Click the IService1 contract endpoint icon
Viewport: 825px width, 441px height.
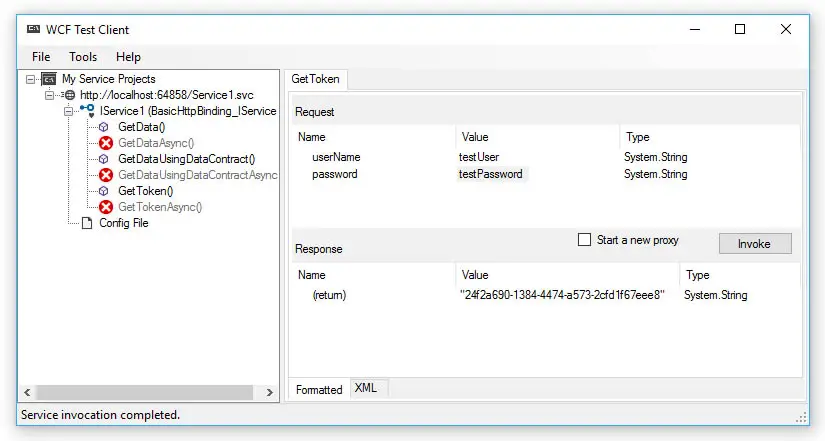(x=87, y=110)
